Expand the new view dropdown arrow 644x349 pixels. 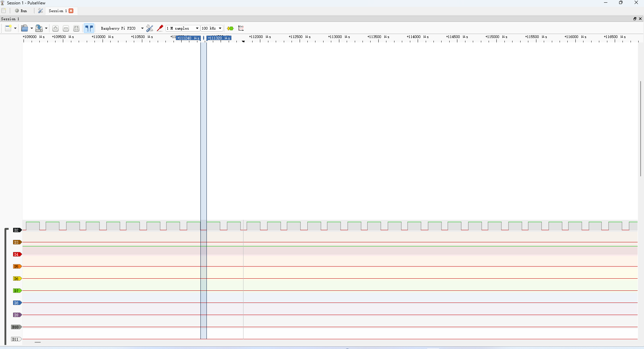pos(15,28)
